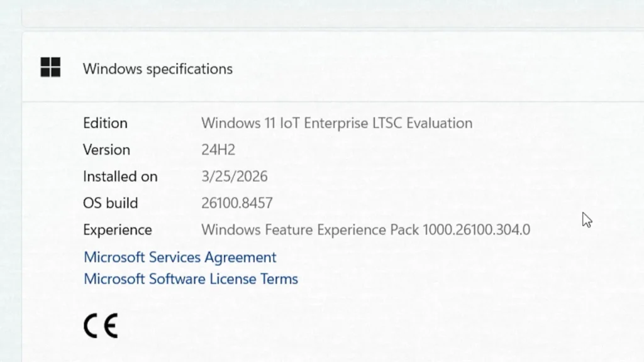Click the Edition label

pyautogui.click(x=105, y=123)
